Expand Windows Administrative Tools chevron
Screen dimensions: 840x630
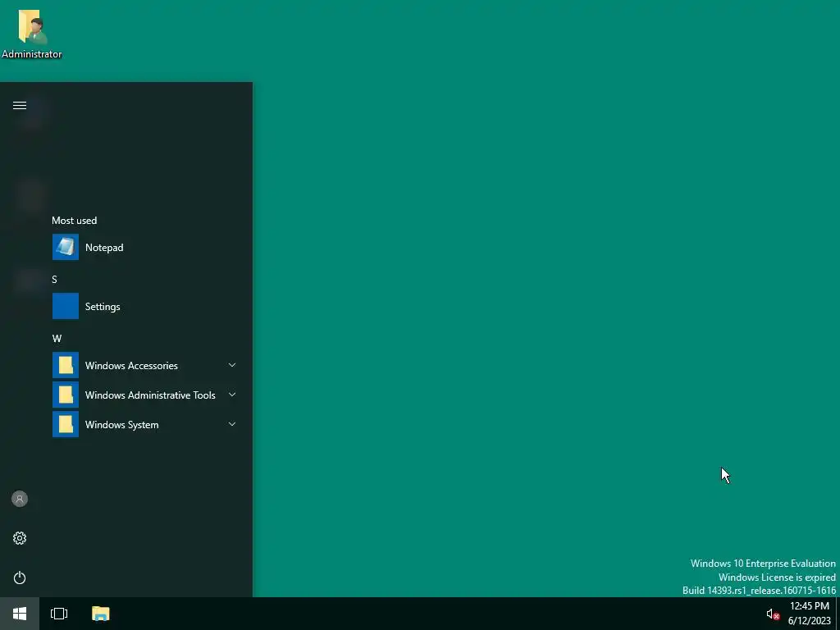[232, 395]
